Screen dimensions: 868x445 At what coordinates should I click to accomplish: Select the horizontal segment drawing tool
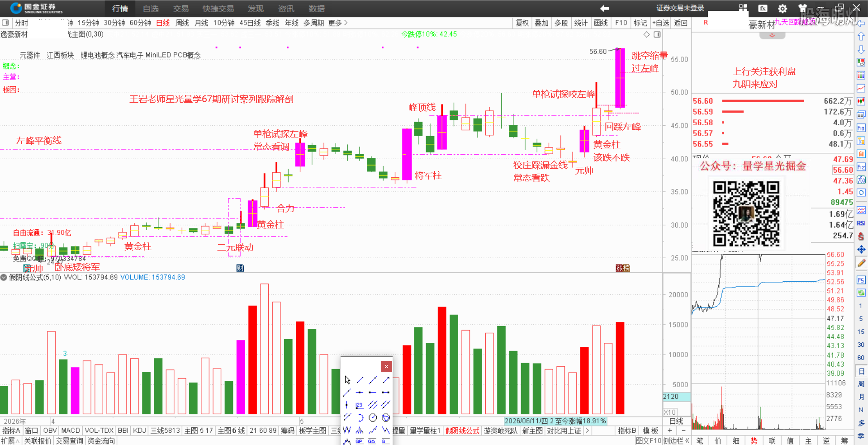click(x=386, y=392)
